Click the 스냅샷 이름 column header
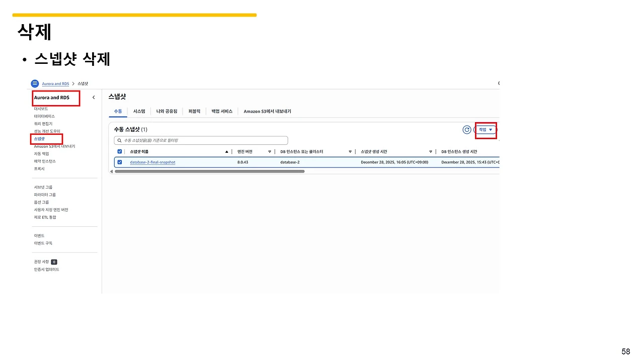Screen dimensions: 644x362 pyautogui.click(x=139, y=151)
